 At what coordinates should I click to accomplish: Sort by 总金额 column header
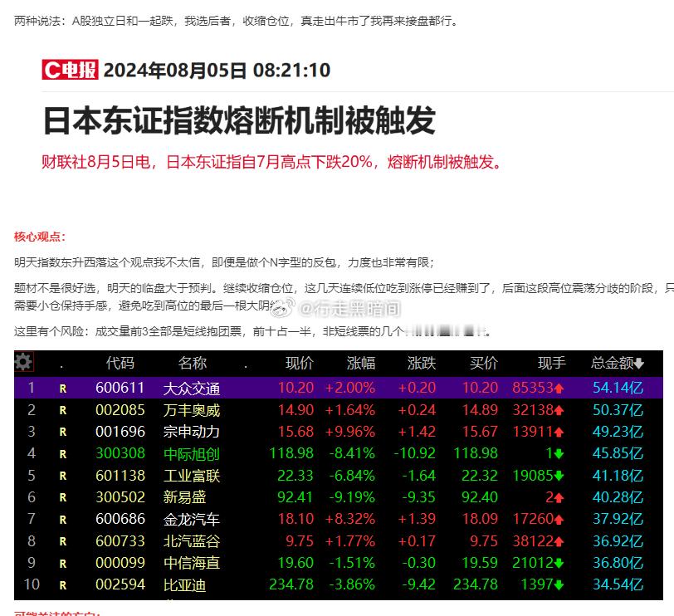coord(618,364)
